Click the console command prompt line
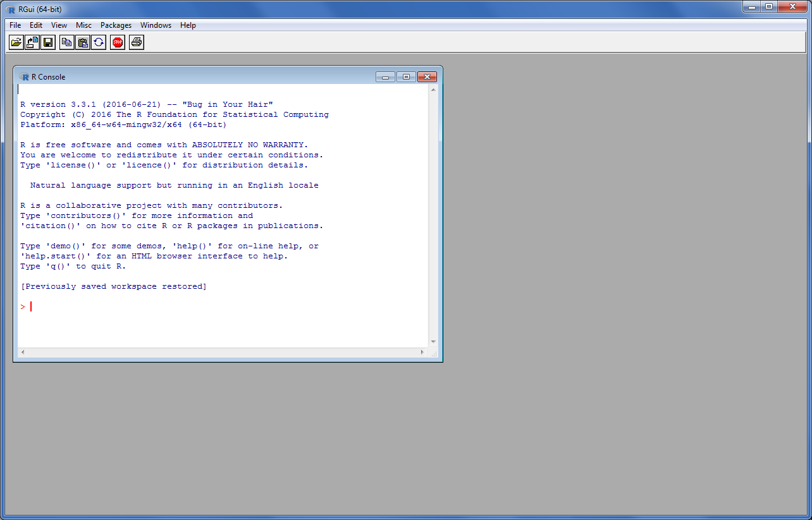Screen dimensions: 812x520 [223, 306]
